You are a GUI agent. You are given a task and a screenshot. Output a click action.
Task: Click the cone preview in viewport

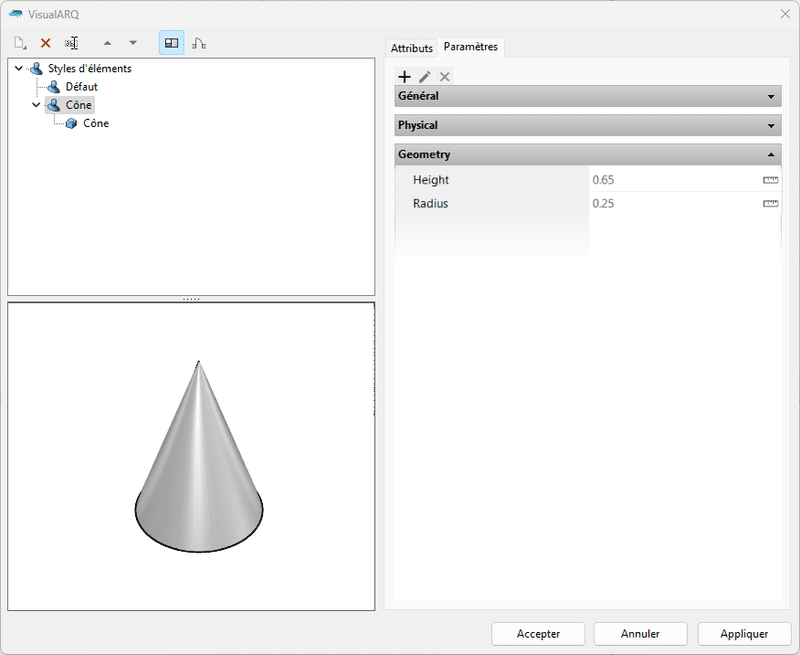(x=199, y=457)
